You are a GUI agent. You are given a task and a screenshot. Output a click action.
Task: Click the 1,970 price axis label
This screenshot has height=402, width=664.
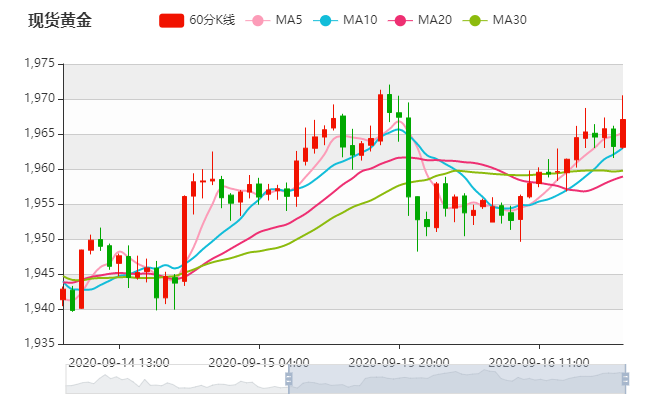[36, 99]
